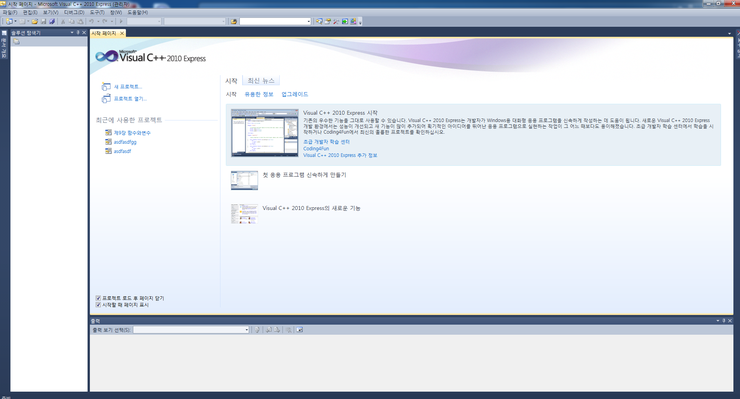The width and height of the screenshot is (740, 399).
Task: Open the Coding4Fun link
Action: pos(316,148)
